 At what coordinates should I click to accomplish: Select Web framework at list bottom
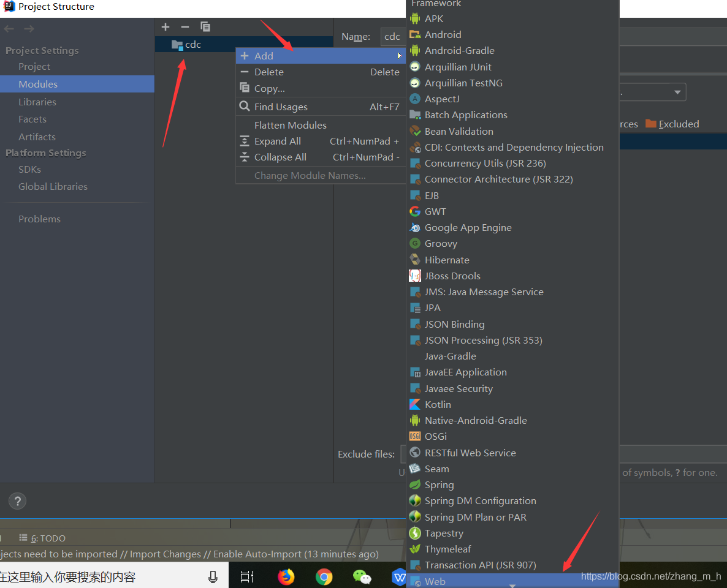pyautogui.click(x=512, y=581)
